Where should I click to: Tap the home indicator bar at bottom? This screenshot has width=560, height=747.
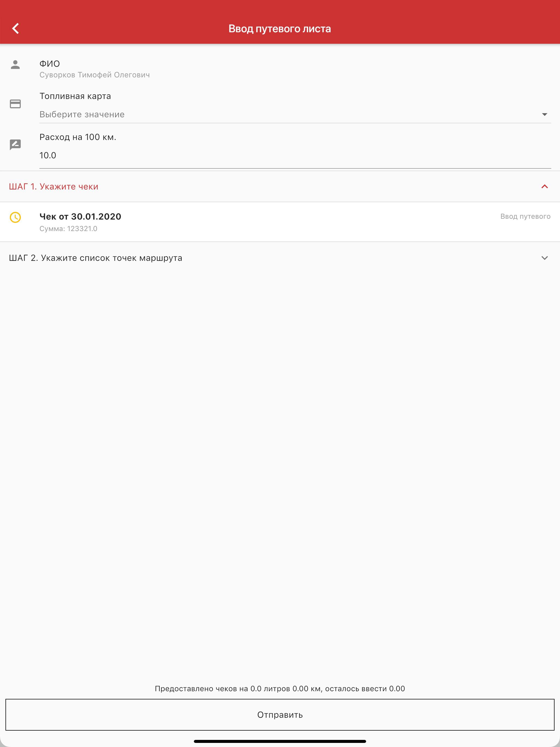tap(280, 741)
